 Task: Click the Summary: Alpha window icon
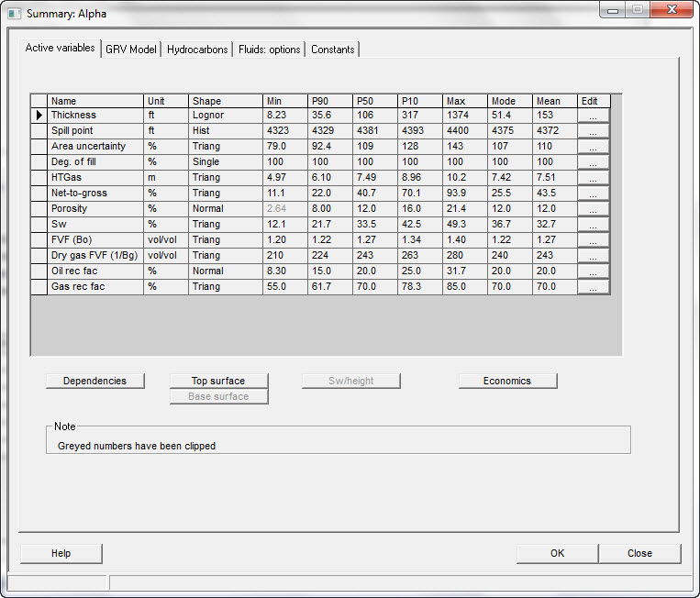15,14
